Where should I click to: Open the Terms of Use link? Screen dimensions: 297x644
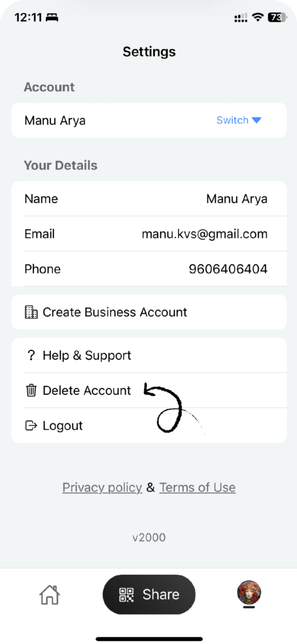coord(198,487)
